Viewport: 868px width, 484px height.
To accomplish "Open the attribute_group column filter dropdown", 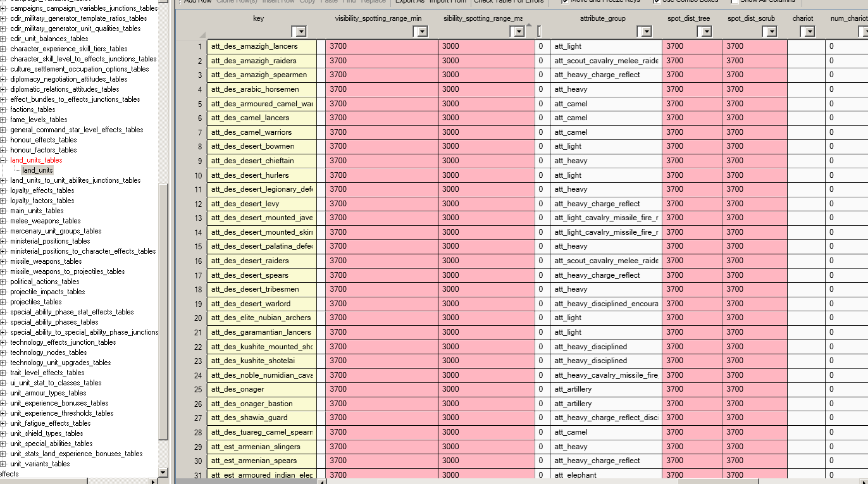I will click(x=644, y=32).
